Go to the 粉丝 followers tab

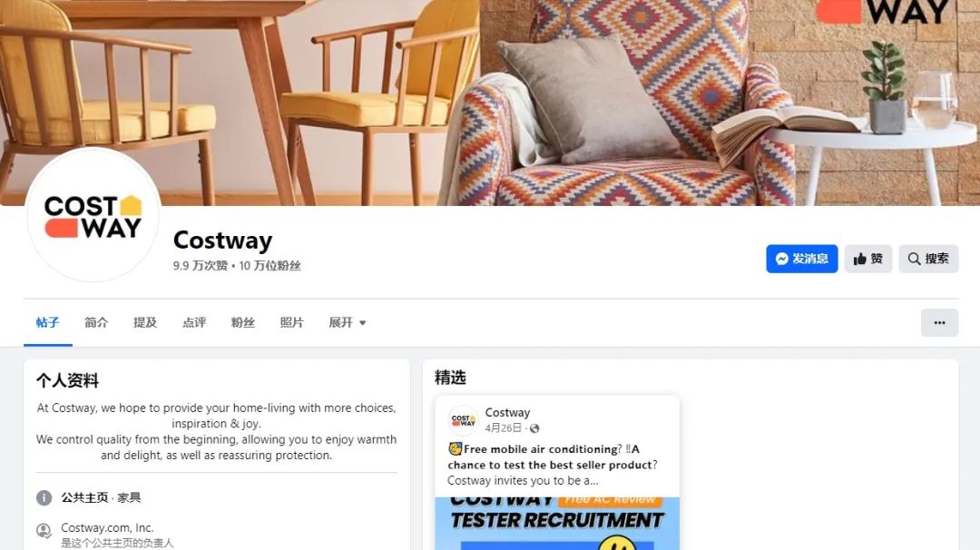[242, 322]
